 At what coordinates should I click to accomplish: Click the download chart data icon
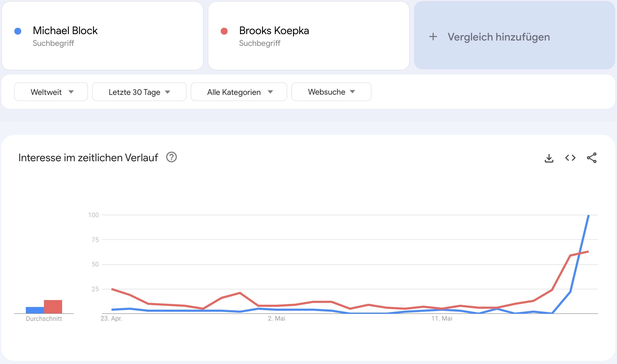pyautogui.click(x=549, y=158)
